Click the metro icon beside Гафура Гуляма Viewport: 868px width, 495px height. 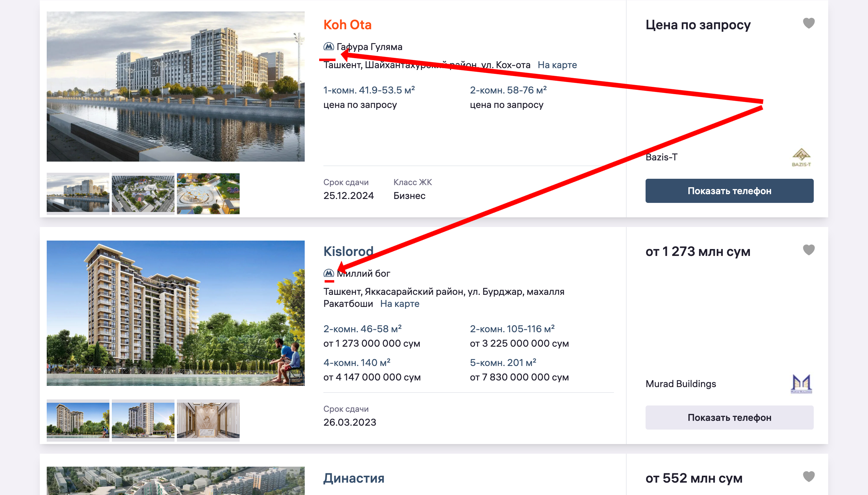tap(328, 46)
